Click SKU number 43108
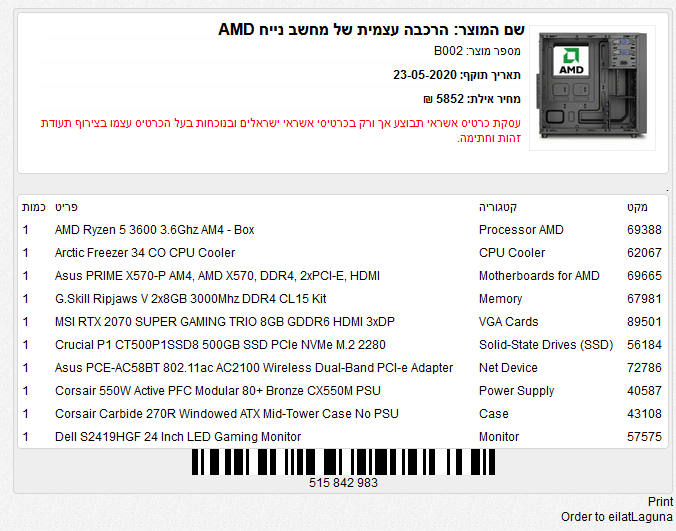 point(644,414)
